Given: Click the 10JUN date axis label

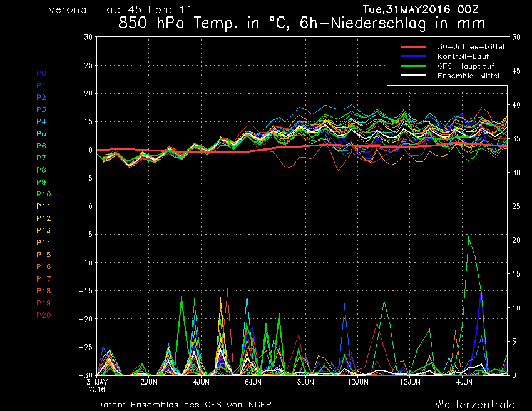Looking at the screenshot, I should click(358, 382).
